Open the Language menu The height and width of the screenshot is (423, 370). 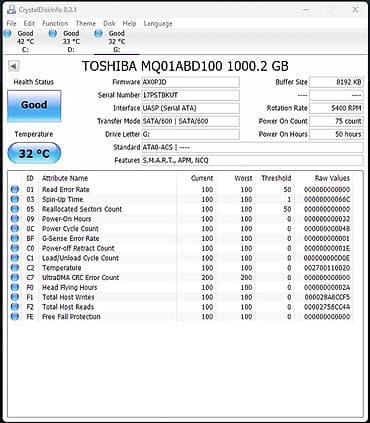point(158,23)
